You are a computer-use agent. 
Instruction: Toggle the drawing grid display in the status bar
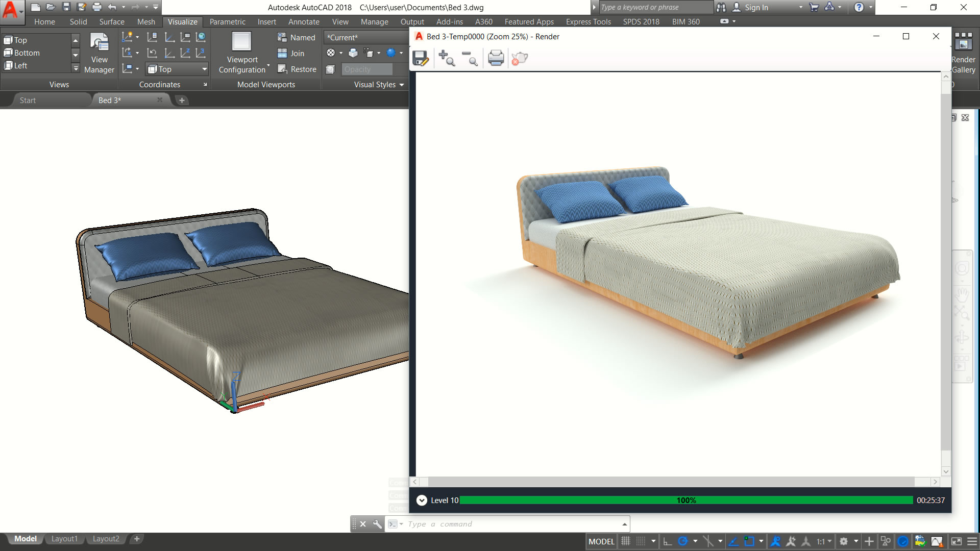pyautogui.click(x=626, y=541)
